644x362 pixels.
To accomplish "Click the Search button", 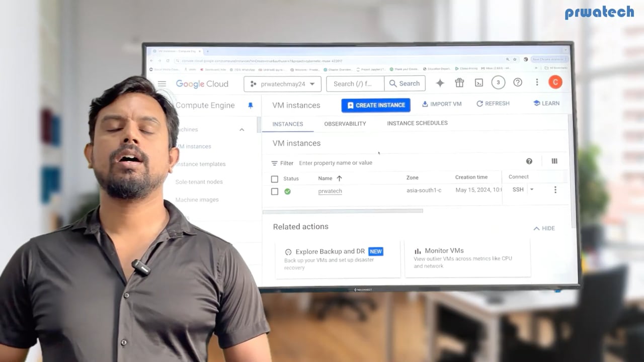I will 405,83.
